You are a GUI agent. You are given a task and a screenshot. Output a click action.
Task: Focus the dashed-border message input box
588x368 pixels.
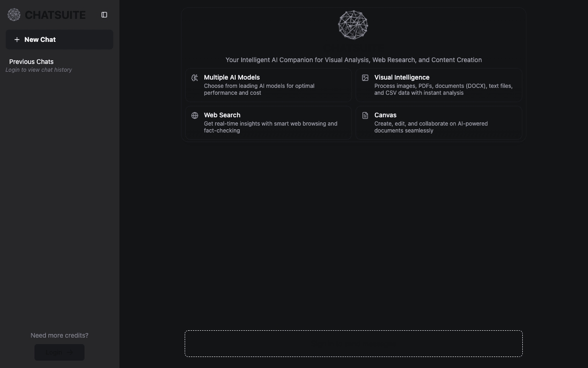pos(354,344)
